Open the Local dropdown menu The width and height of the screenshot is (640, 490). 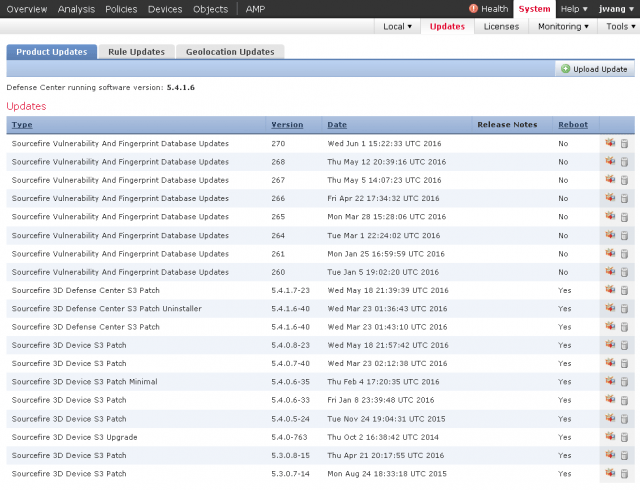point(397,27)
